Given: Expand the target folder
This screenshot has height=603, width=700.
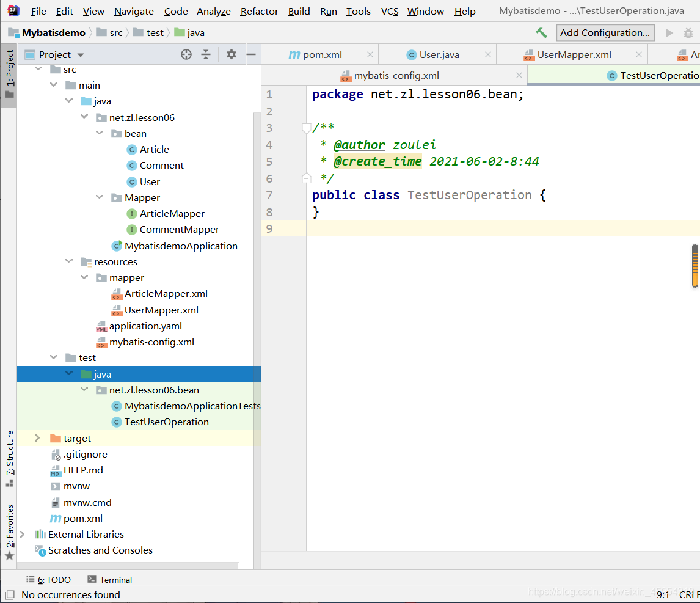Looking at the screenshot, I should (x=37, y=438).
